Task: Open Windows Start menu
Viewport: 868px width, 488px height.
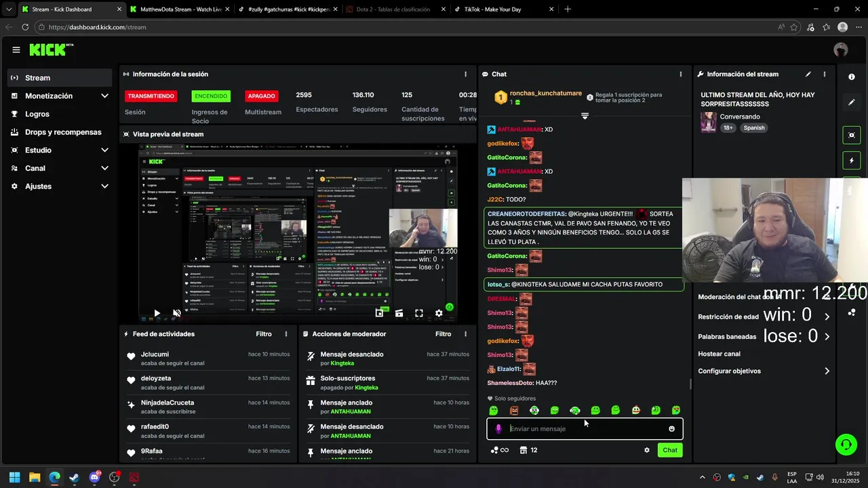Action: click(14, 477)
